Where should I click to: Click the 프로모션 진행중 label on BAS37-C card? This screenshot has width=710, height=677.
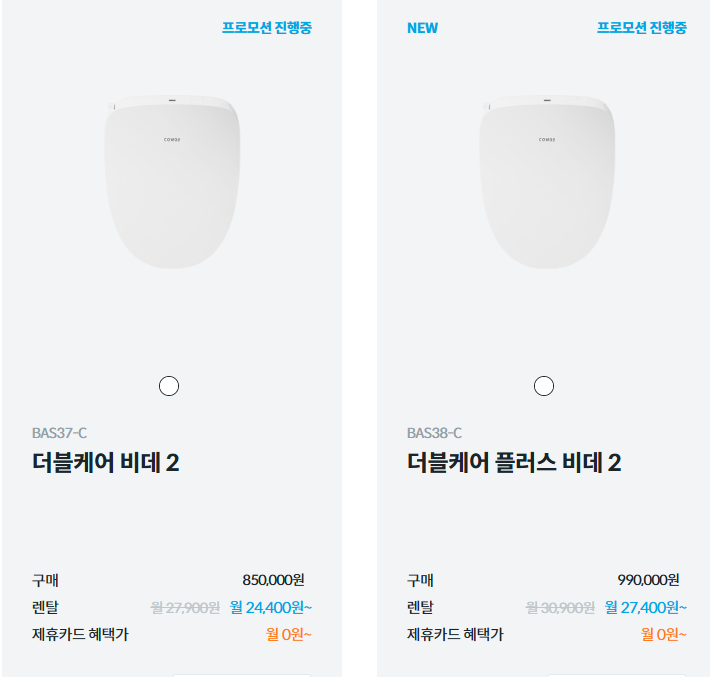[x=267, y=28]
